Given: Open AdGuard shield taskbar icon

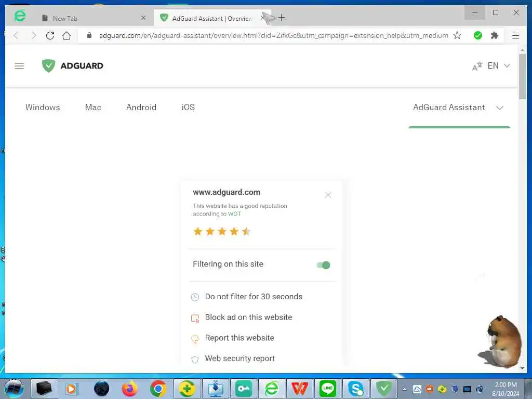Looking at the screenshot, I should click(x=384, y=389).
